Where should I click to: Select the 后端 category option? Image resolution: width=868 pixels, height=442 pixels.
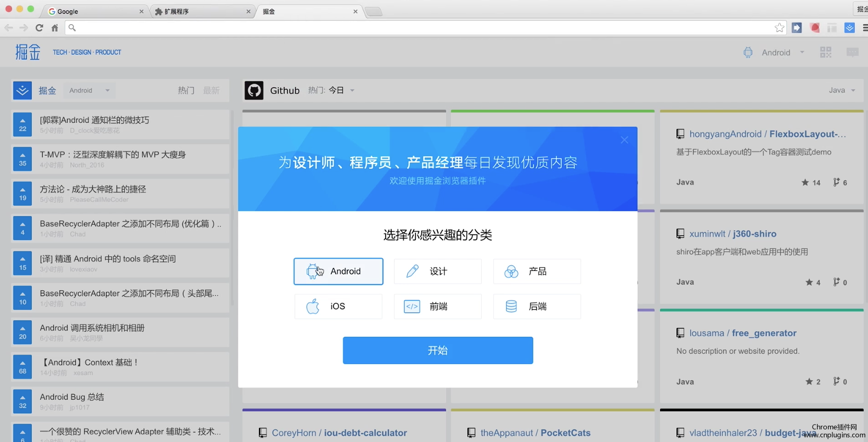pos(537,307)
